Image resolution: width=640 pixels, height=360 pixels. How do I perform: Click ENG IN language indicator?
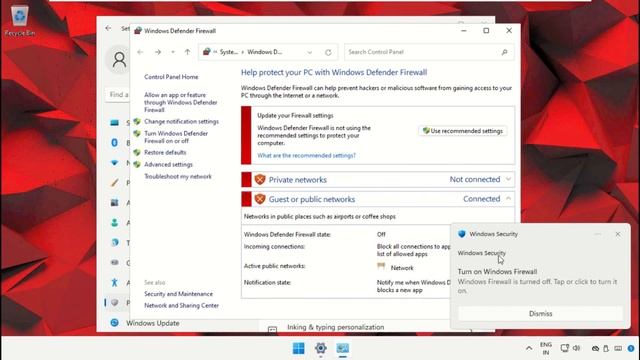click(x=546, y=348)
